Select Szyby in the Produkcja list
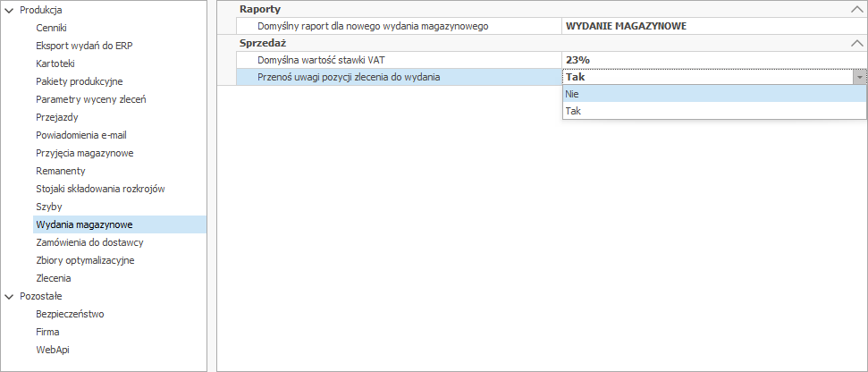Image resolution: width=868 pixels, height=372 pixels. coord(48,207)
